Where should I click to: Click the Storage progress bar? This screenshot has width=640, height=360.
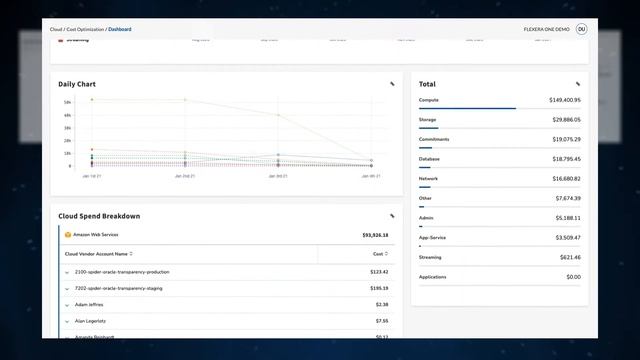point(500,128)
